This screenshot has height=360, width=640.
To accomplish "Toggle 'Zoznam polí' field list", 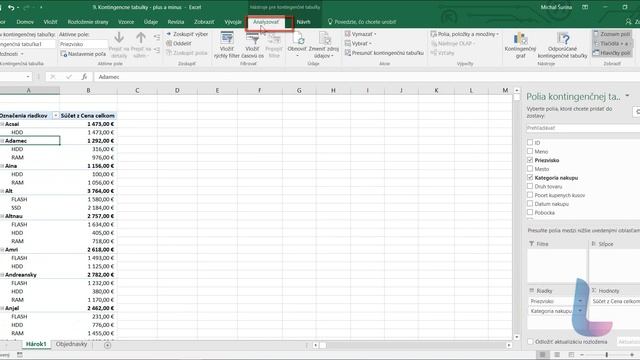I will (612, 34).
